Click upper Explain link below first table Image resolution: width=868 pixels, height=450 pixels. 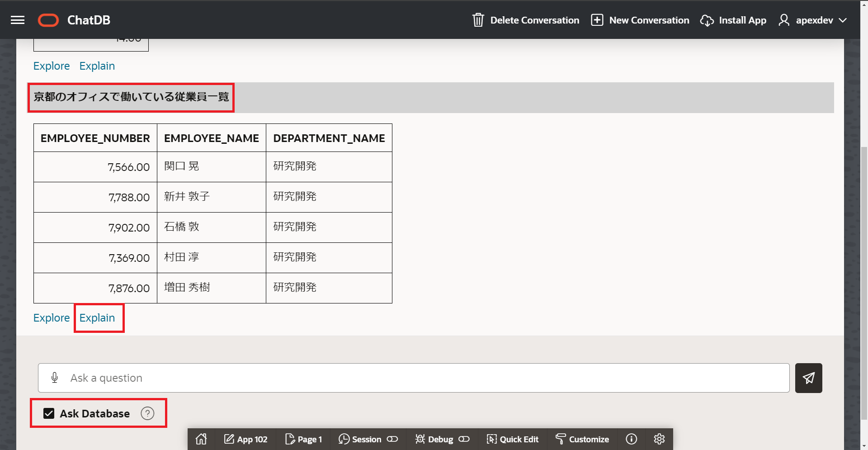[97, 66]
